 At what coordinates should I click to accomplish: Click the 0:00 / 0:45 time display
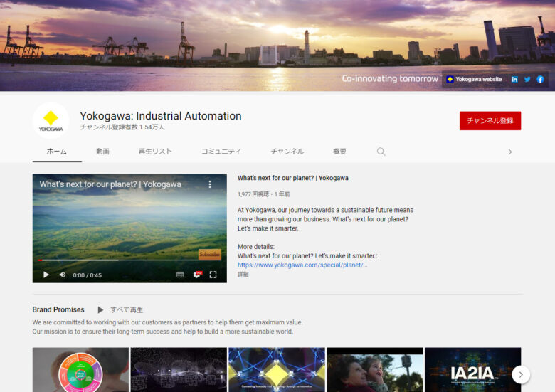coord(87,275)
